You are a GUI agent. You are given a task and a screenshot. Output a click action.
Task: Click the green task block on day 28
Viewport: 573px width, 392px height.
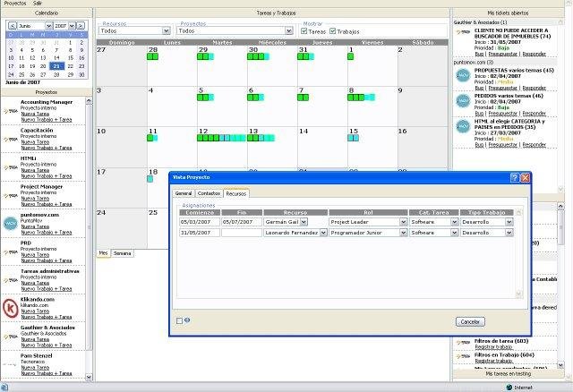coord(152,57)
